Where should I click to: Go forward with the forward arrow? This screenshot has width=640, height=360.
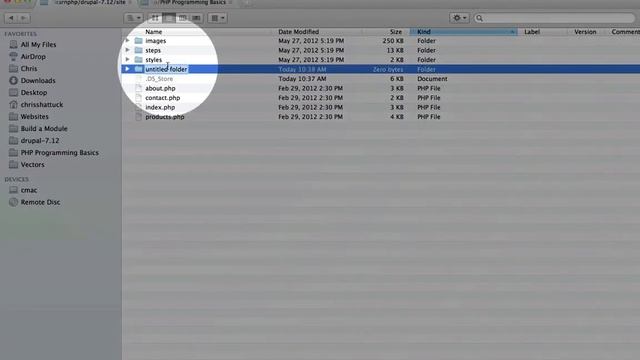[x=24, y=18]
